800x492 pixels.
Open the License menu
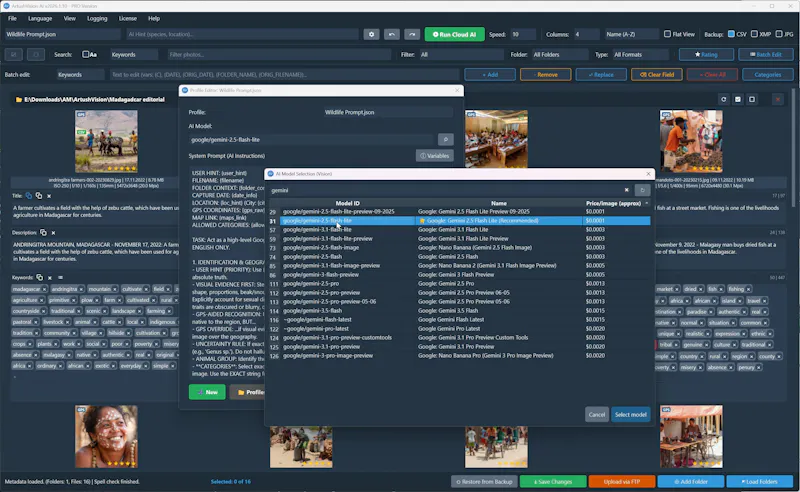click(128, 18)
